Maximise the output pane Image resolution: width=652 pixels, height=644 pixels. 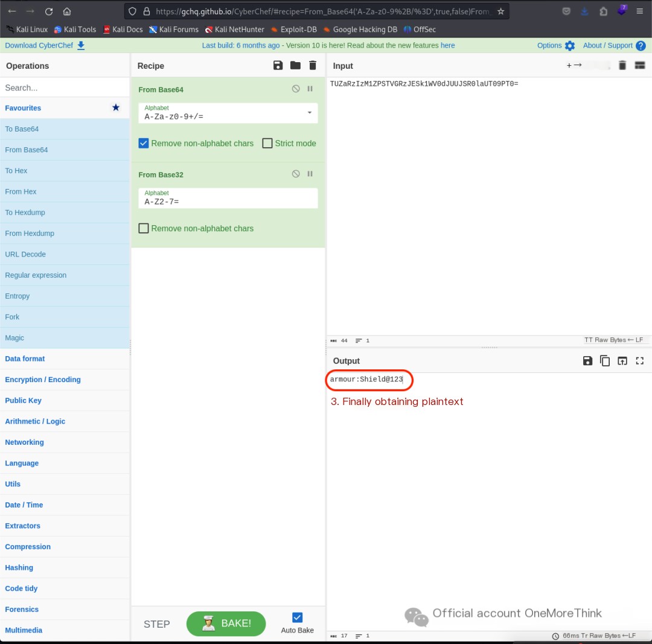click(639, 360)
